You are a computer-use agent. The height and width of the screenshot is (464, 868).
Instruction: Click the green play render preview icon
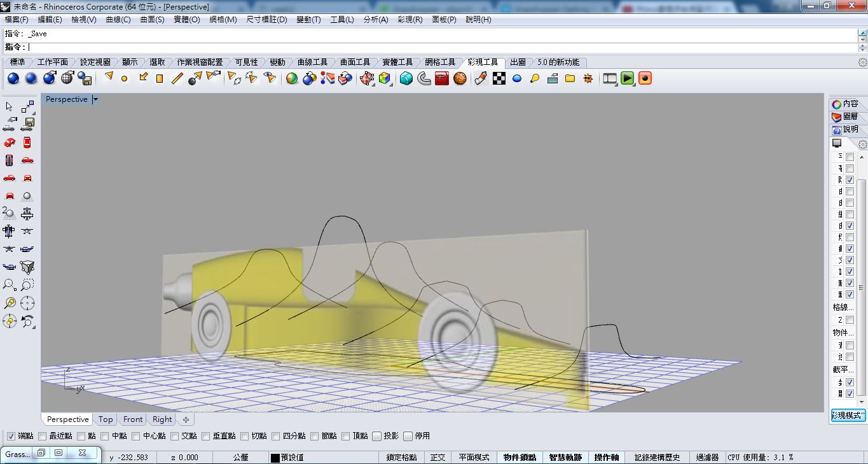pyautogui.click(x=628, y=78)
